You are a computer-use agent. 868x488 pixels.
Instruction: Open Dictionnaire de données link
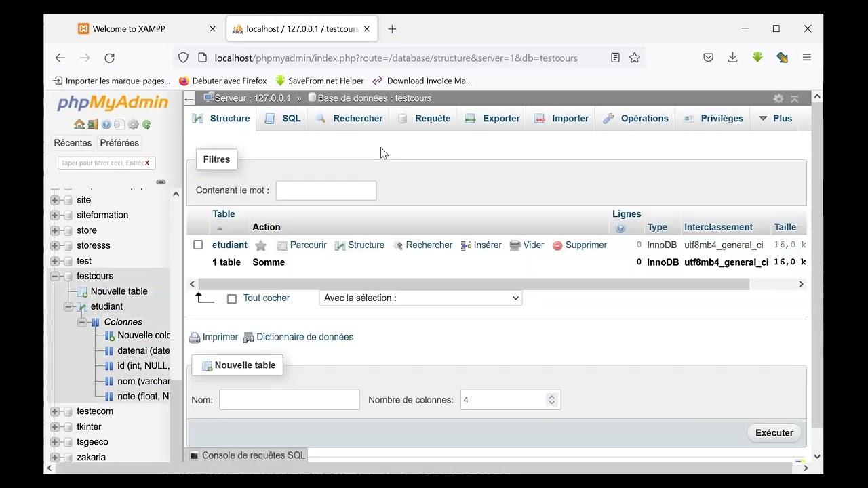click(298, 338)
